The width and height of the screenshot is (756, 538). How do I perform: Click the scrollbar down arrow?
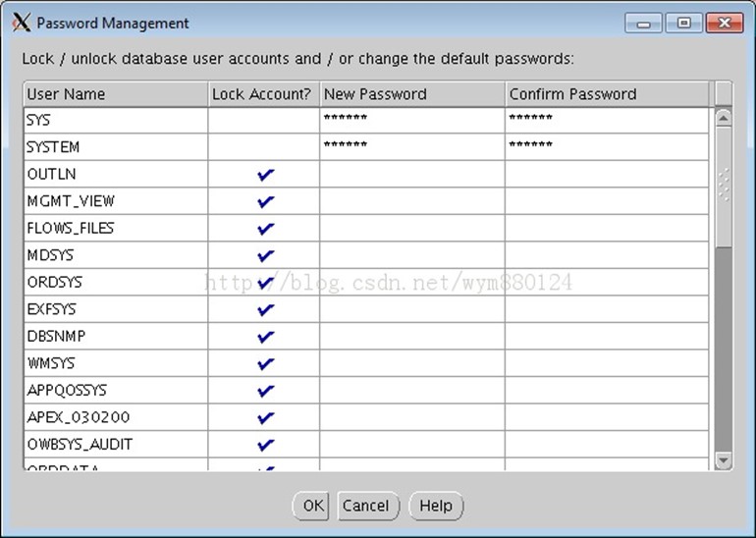click(x=724, y=460)
